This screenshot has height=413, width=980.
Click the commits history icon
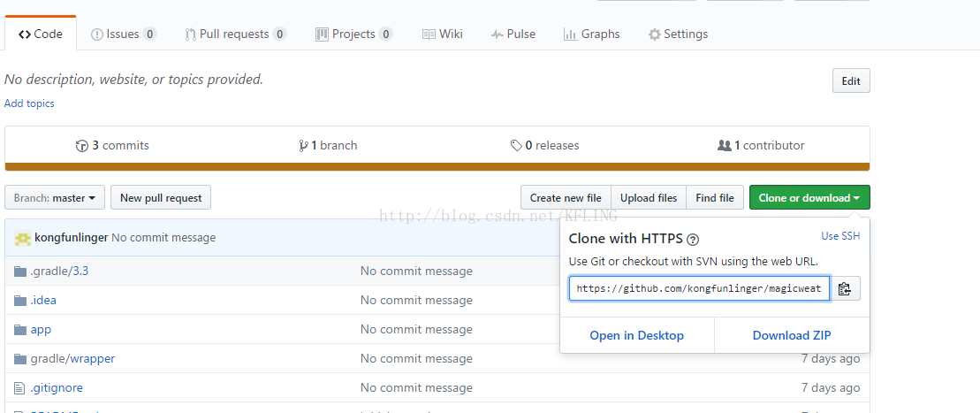(82, 146)
